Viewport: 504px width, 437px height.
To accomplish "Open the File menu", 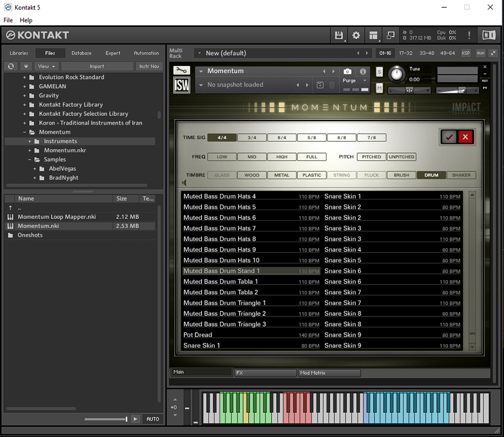I will (x=8, y=20).
